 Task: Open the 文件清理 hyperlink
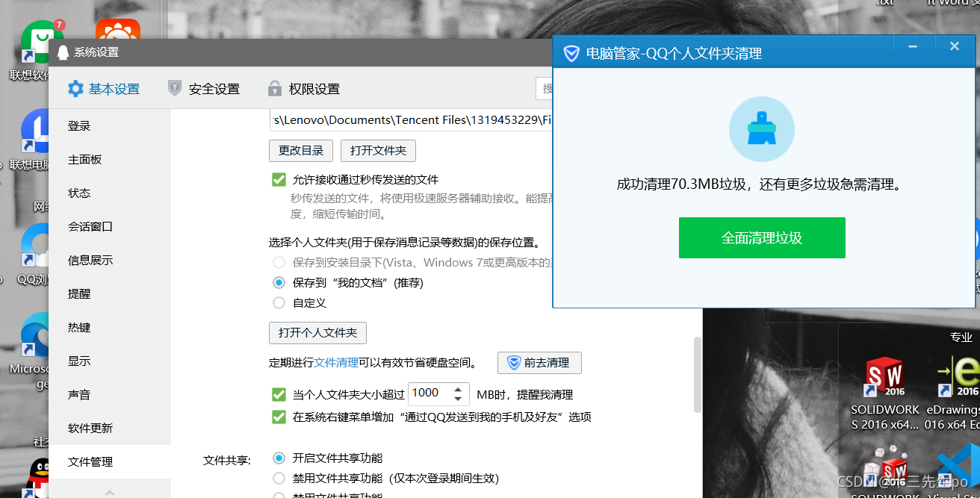click(336, 363)
